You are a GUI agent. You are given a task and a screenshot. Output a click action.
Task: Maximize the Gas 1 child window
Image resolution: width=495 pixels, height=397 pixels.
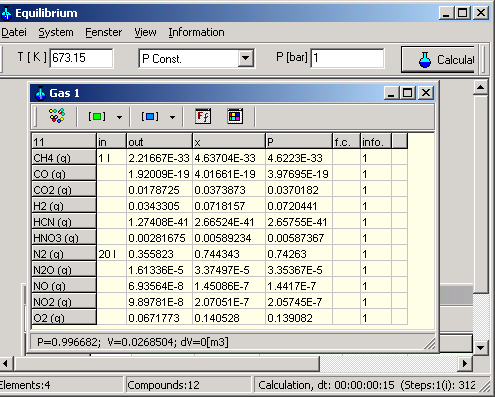point(408,92)
